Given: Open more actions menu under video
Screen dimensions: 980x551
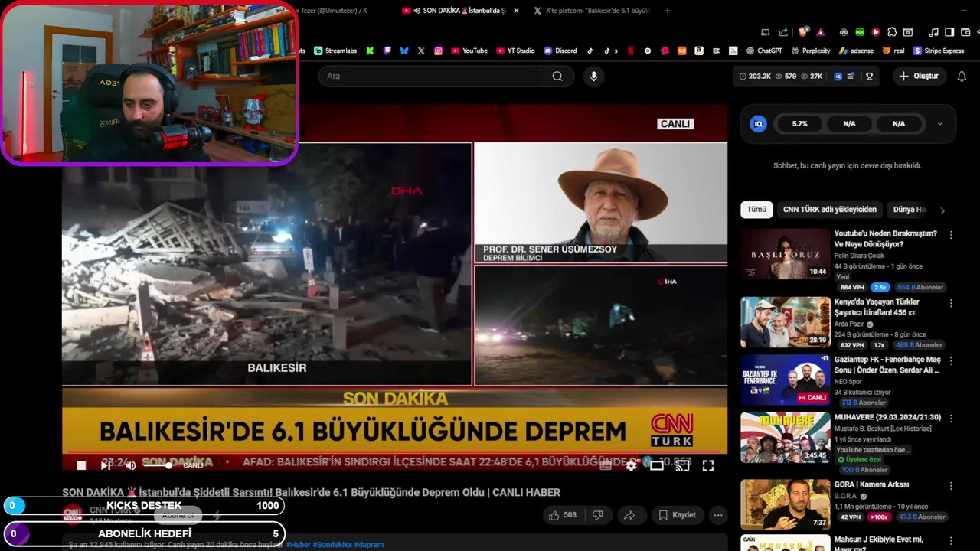Looking at the screenshot, I should [718, 515].
